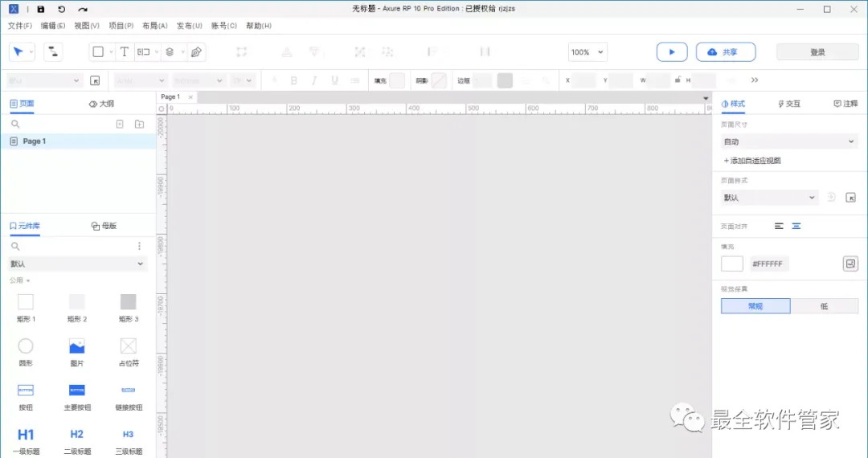
Task: Click the H2 二级标题 widget
Action: [x=77, y=441]
